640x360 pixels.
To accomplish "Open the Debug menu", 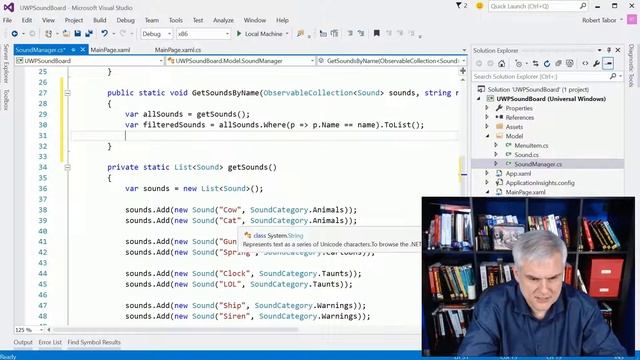I will (x=125, y=20).
